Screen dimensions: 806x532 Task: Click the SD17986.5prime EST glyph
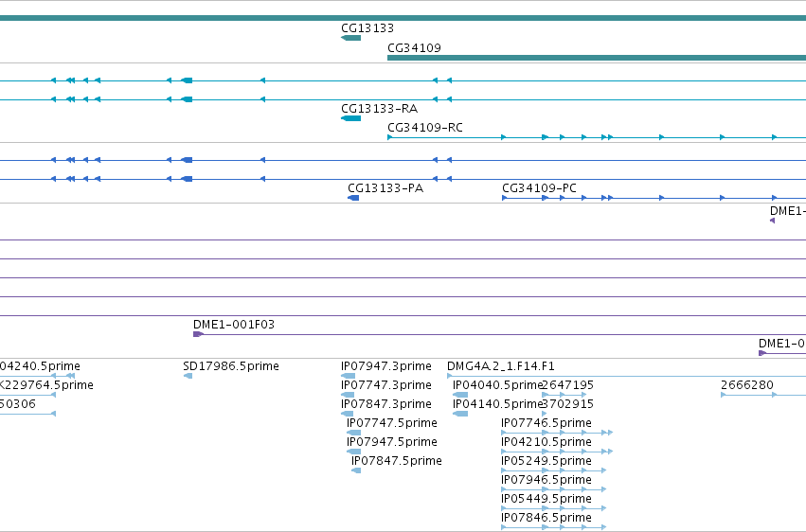click(188, 376)
